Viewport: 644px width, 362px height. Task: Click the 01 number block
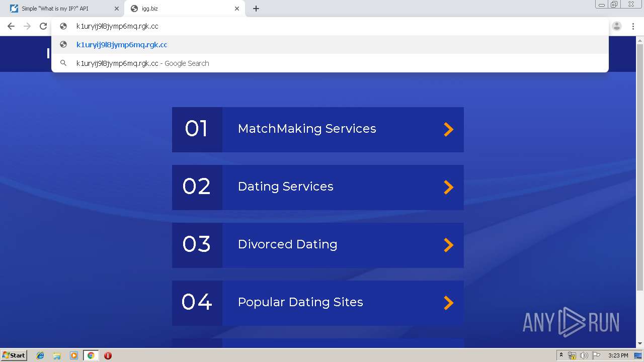pos(197,129)
